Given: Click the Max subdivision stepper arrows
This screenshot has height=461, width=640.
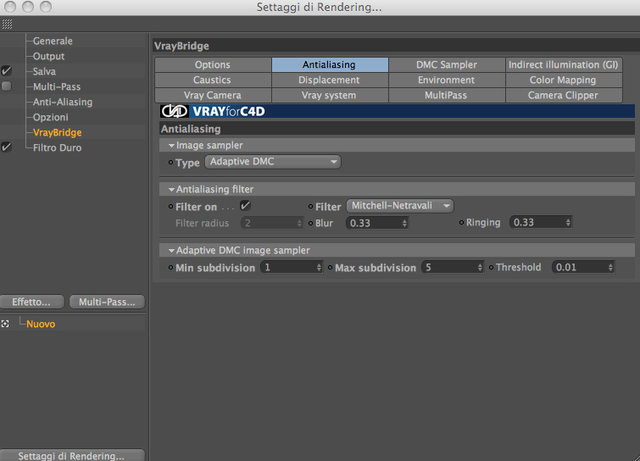Looking at the screenshot, I should (480, 267).
